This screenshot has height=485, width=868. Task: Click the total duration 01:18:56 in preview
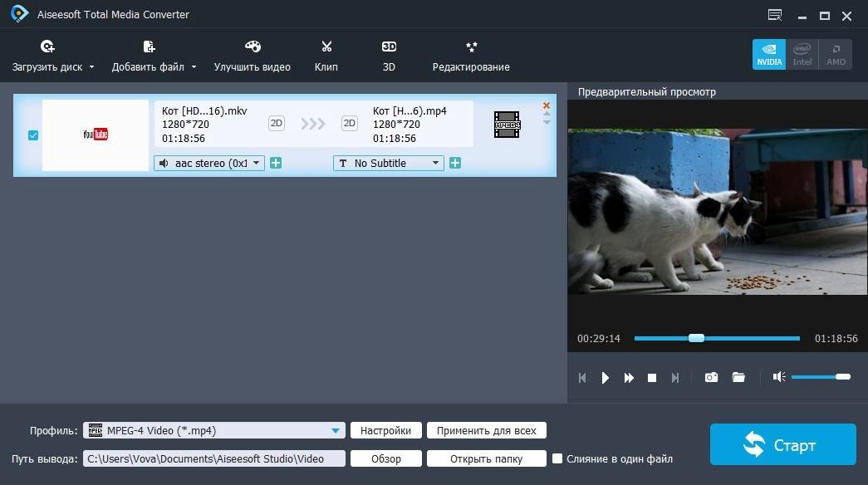click(x=836, y=338)
